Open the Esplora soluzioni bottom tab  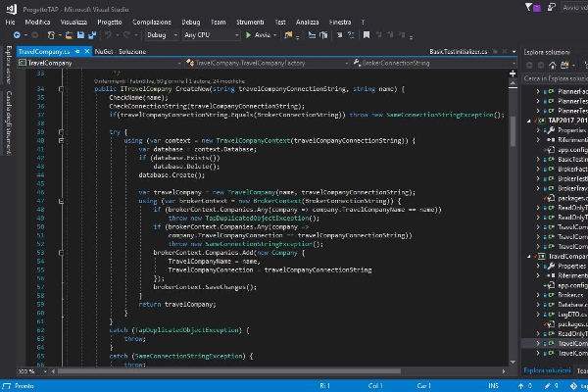tap(547, 370)
